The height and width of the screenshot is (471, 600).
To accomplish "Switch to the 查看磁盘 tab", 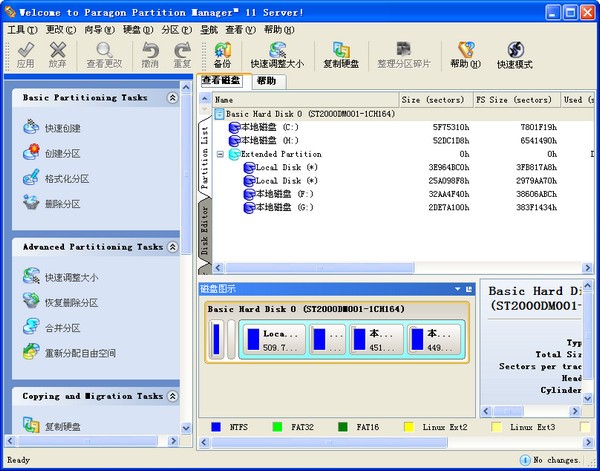I will [x=222, y=81].
